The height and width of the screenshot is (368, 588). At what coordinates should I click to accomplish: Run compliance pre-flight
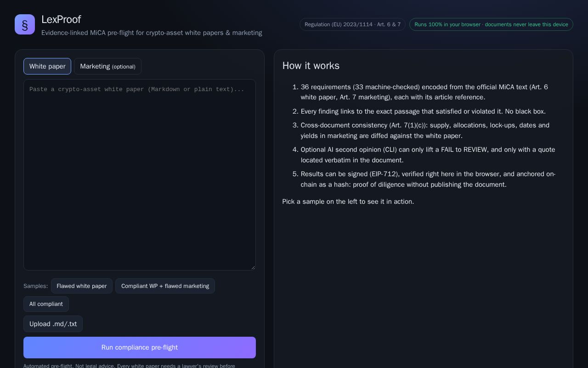pyautogui.click(x=140, y=347)
